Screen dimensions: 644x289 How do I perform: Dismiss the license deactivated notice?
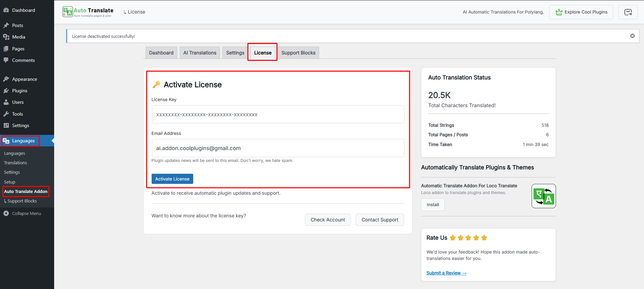click(x=632, y=36)
